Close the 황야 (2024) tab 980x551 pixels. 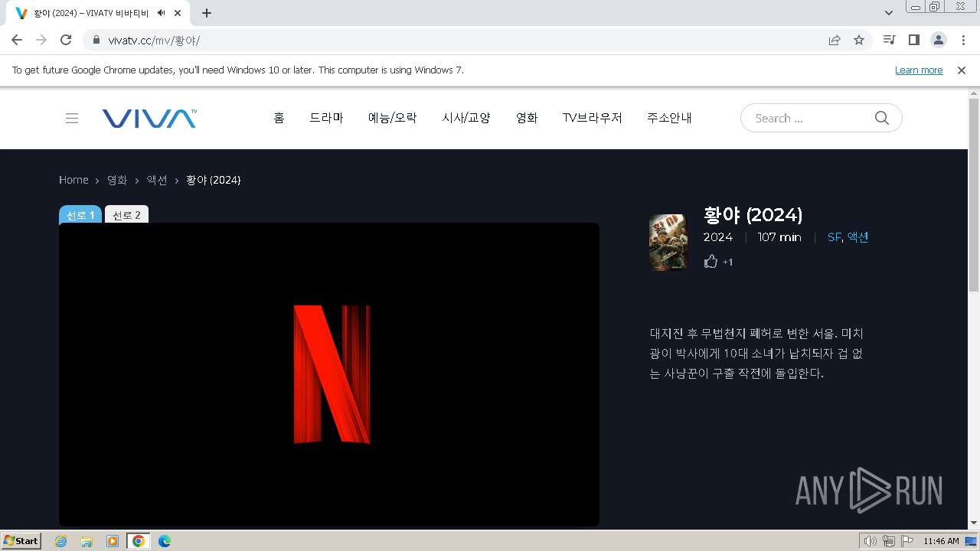pyautogui.click(x=178, y=13)
